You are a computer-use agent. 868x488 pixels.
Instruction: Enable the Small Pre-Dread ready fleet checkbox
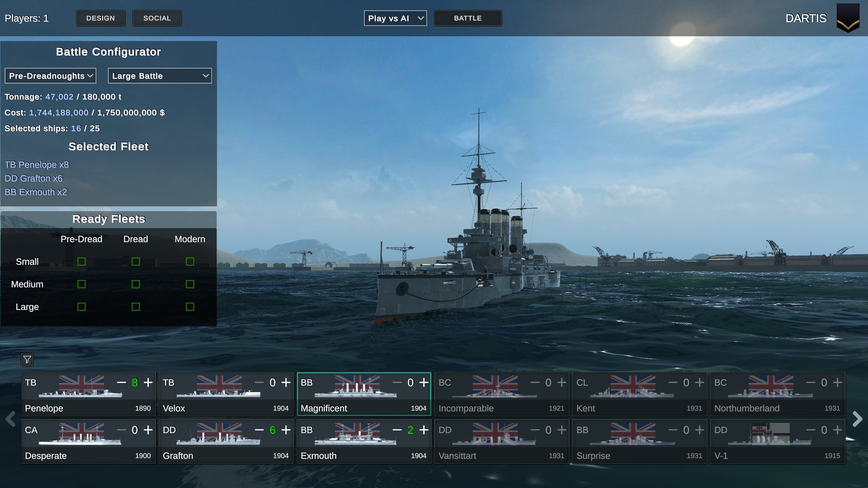[x=81, y=261]
